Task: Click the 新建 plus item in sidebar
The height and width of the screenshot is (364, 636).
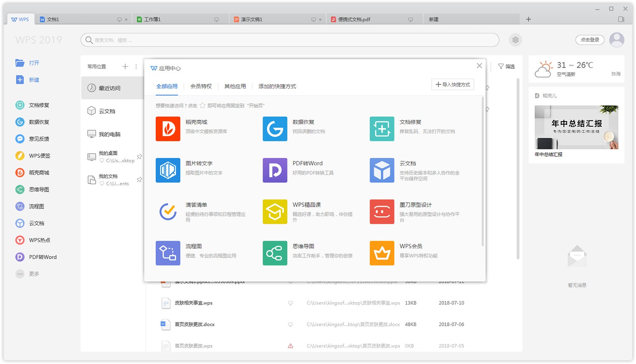Action: click(27, 80)
